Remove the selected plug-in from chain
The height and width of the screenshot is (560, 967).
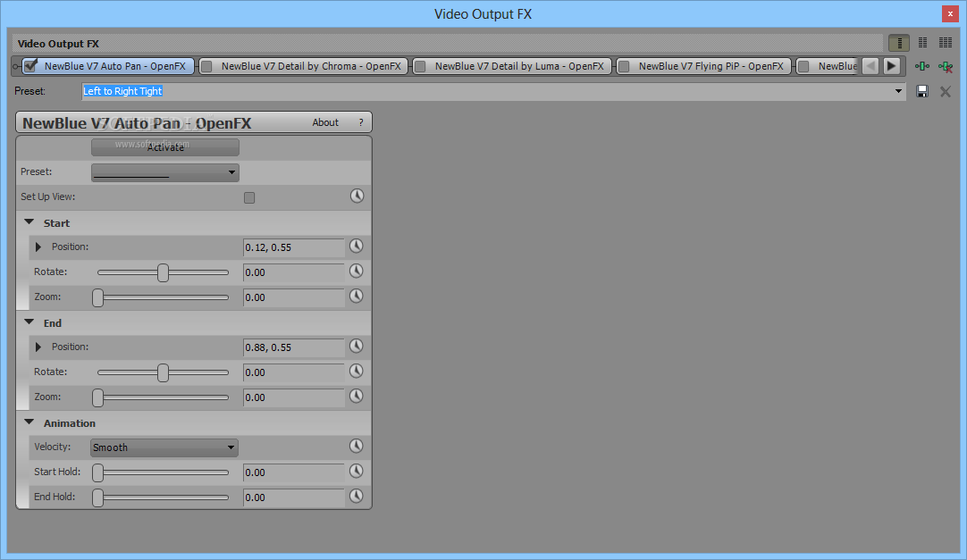pyautogui.click(x=946, y=66)
